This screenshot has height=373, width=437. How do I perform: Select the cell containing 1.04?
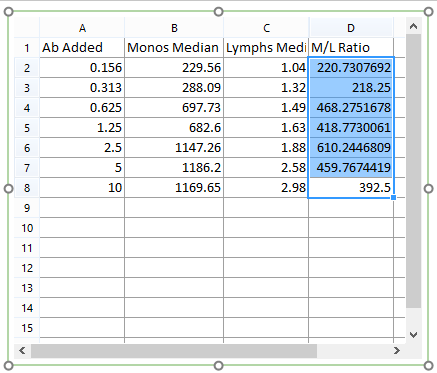(266, 68)
